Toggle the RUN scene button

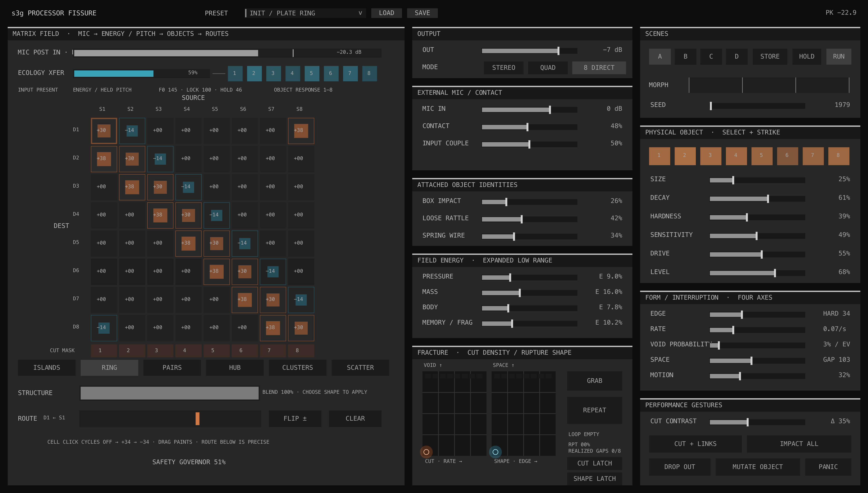(839, 57)
